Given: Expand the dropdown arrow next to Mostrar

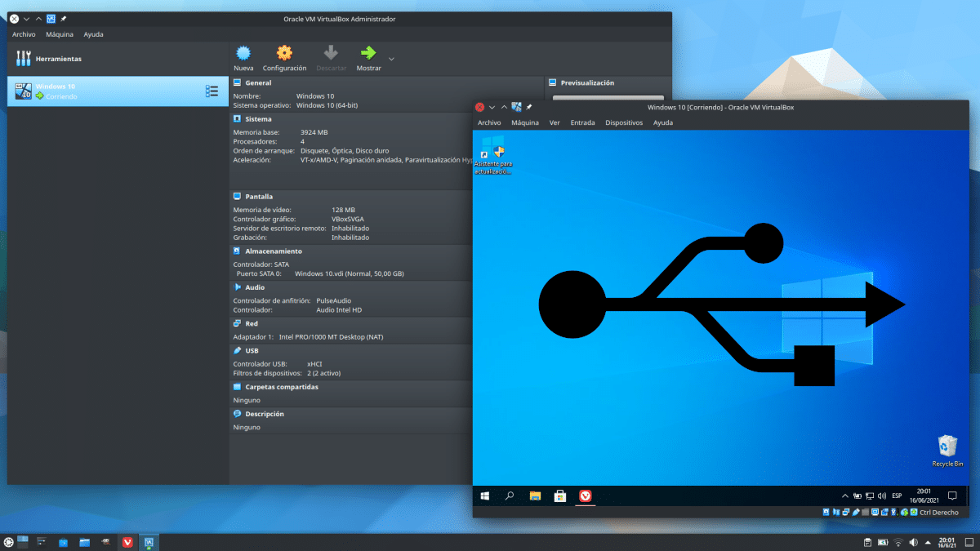Looking at the screenshot, I should tap(390, 57).
